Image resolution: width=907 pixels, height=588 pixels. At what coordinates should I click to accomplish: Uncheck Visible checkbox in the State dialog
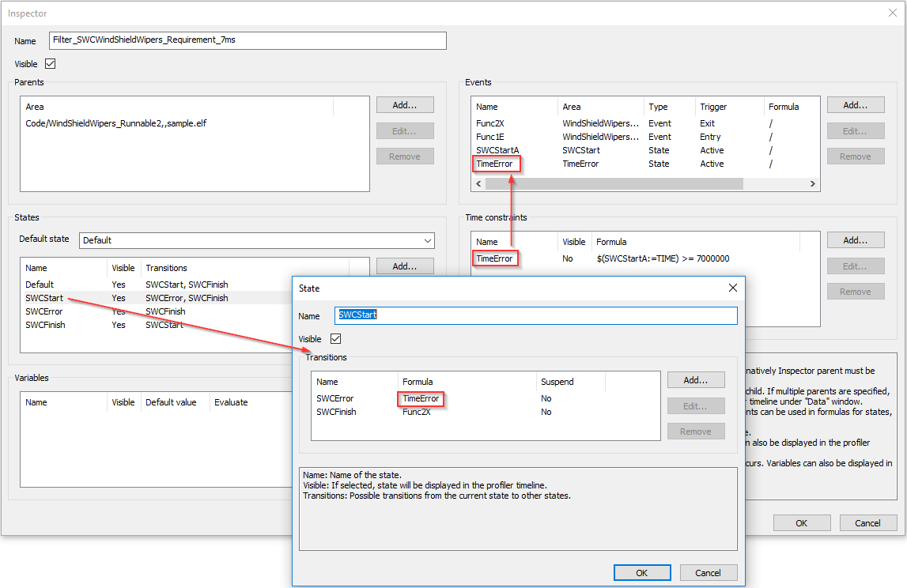pos(335,339)
